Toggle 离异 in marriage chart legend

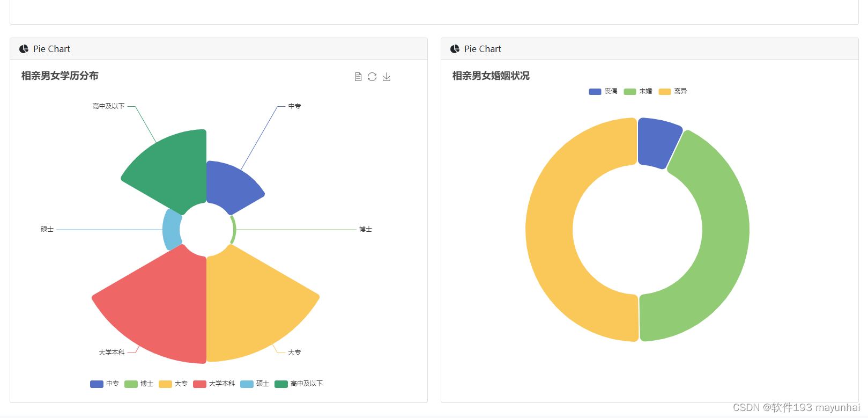[673, 91]
